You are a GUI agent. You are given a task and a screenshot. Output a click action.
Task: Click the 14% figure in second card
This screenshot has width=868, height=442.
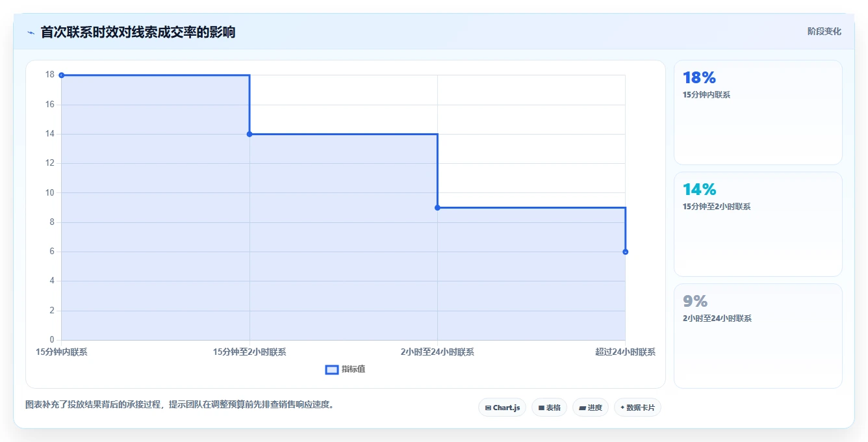coord(699,190)
